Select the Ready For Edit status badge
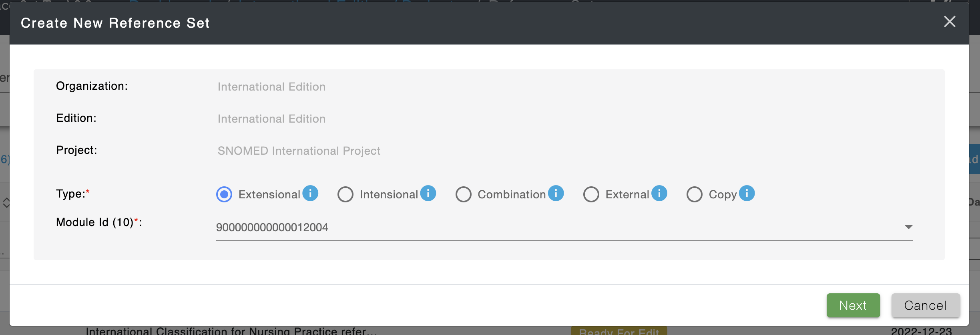This screenshot has height=335, width=980. (619, 331)
